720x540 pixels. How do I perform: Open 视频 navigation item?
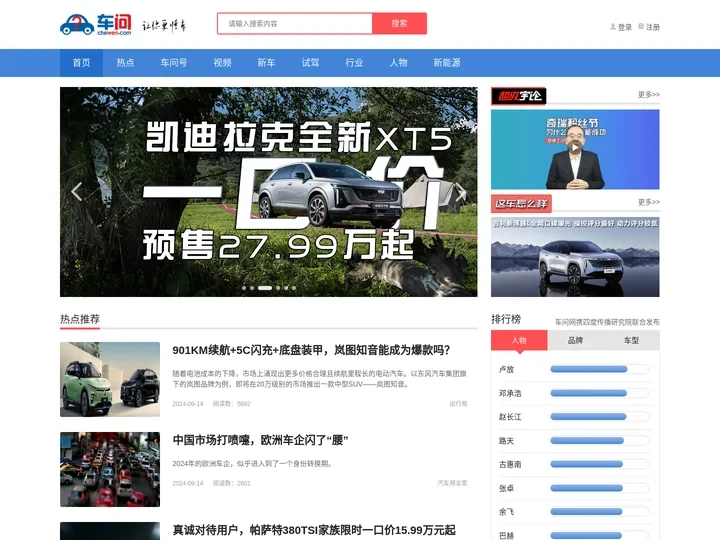coord(222,63)
